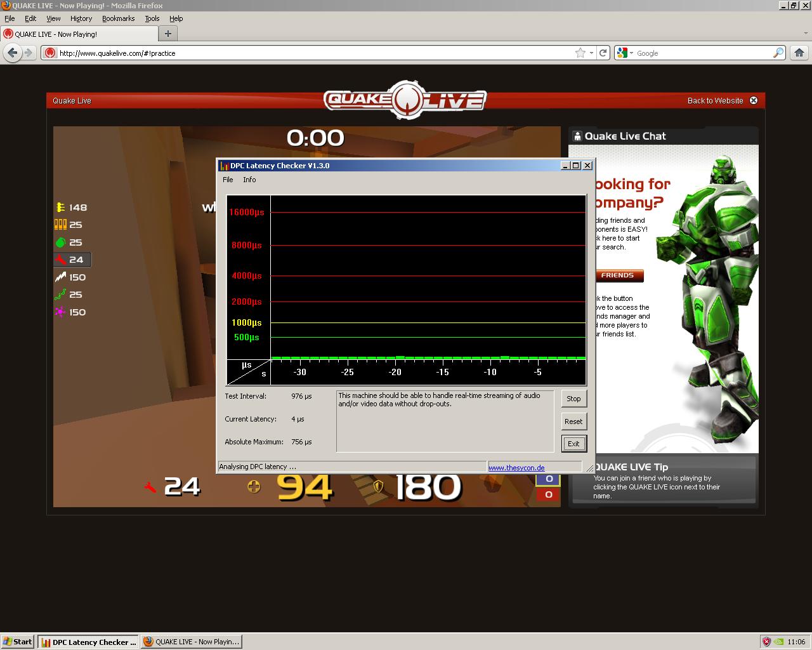Open Firefox Bookmarks menu
Viewport: 812px width, 650px height.
(x=118, y=18)
